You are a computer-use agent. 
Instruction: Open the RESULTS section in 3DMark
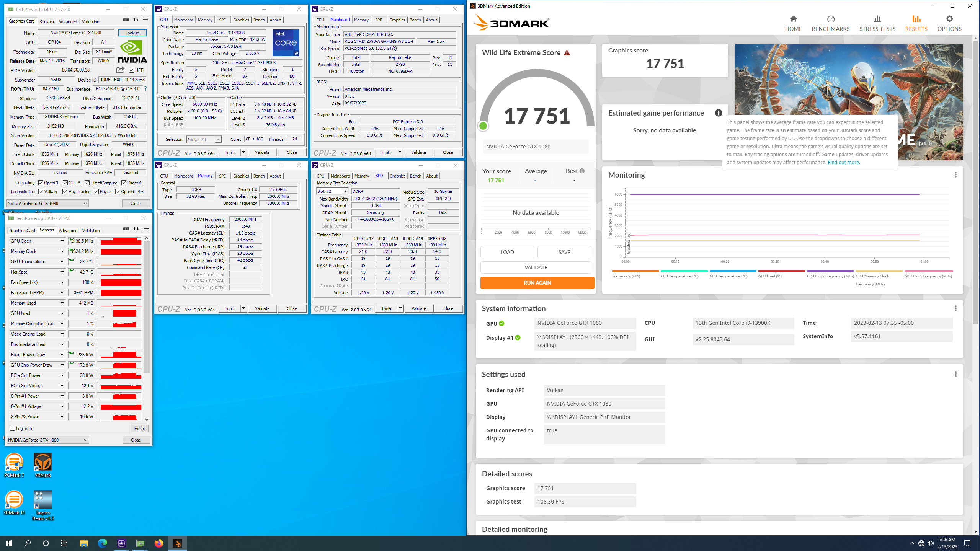pos(916,23)
